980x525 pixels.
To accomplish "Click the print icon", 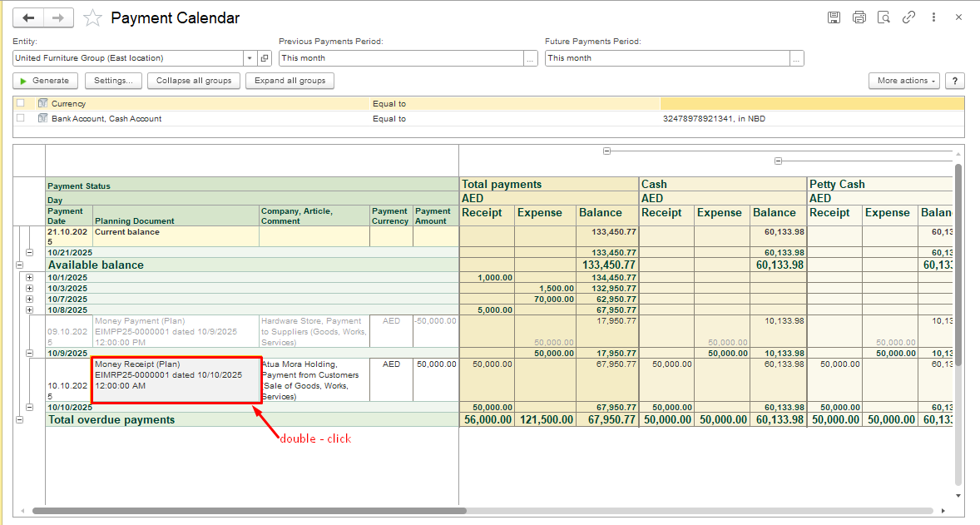I will point(859,17).
